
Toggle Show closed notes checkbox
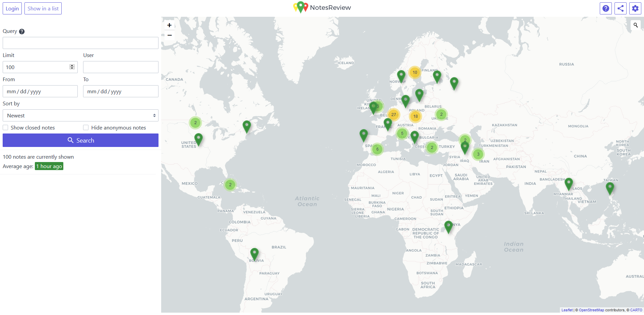pos(5,127)
